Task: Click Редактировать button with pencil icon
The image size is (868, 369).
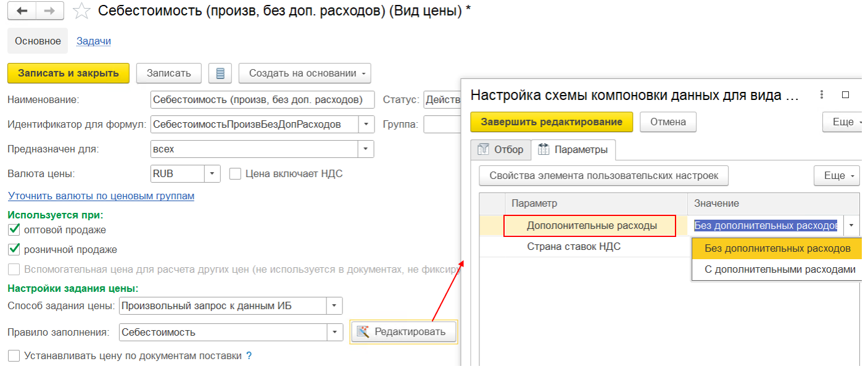Action: click(403, 332)
